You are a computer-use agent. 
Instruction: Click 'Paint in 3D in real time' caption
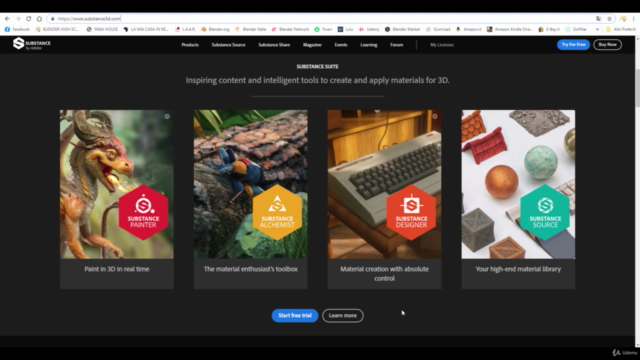tap(117, 269)
